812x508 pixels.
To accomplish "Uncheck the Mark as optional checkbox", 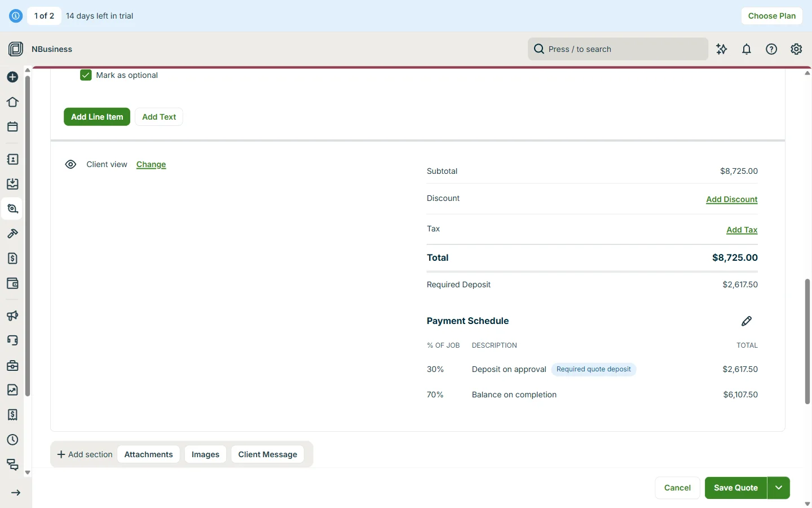I will click(x=86, y=75).
